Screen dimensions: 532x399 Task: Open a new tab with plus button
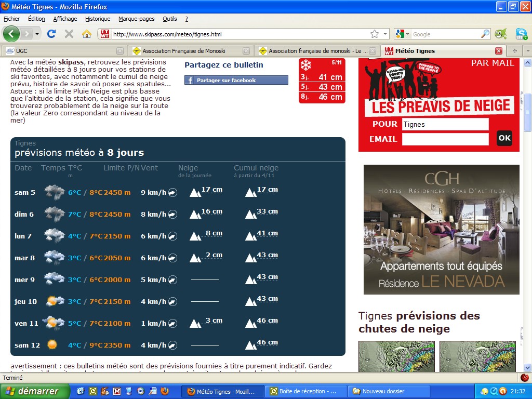click(x=514, y=51)
